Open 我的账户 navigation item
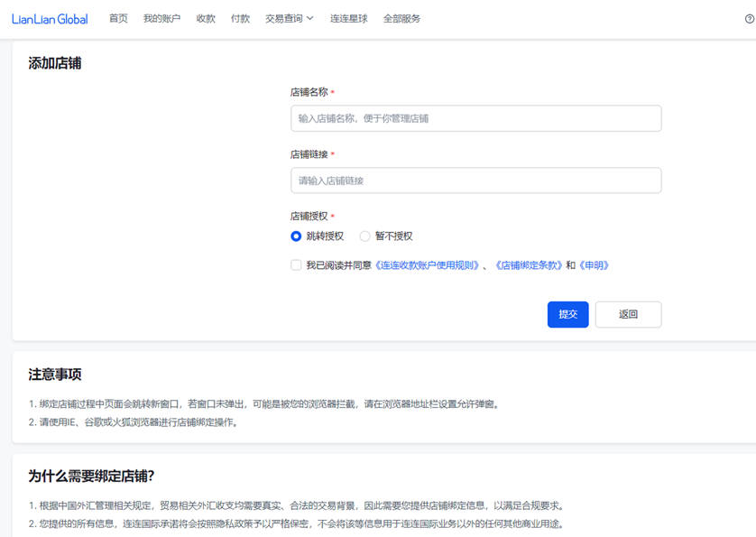756x537 pixels. (x=161, y=19)
